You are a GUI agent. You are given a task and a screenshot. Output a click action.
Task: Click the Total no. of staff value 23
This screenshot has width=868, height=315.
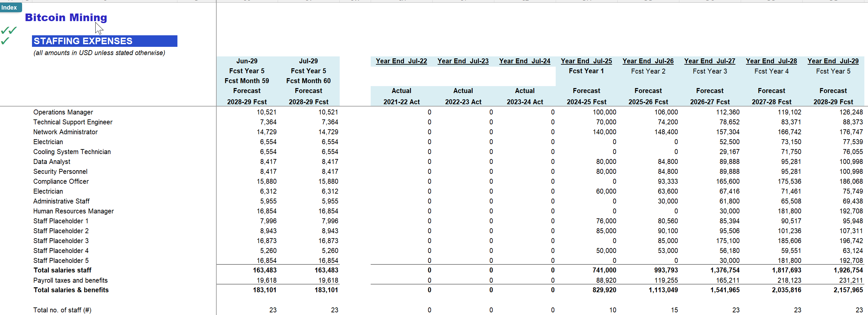click(273, 310)
